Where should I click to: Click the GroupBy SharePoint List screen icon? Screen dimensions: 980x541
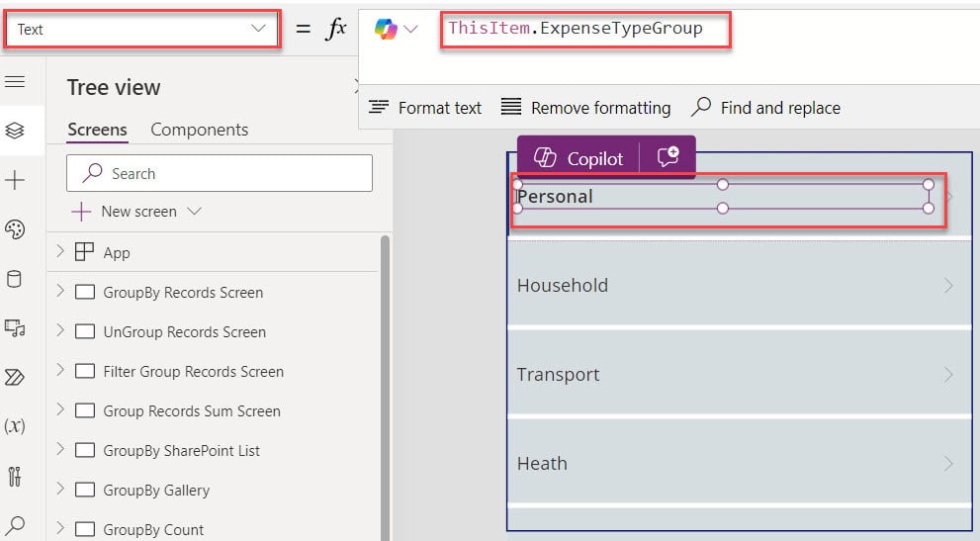[84, 450]
